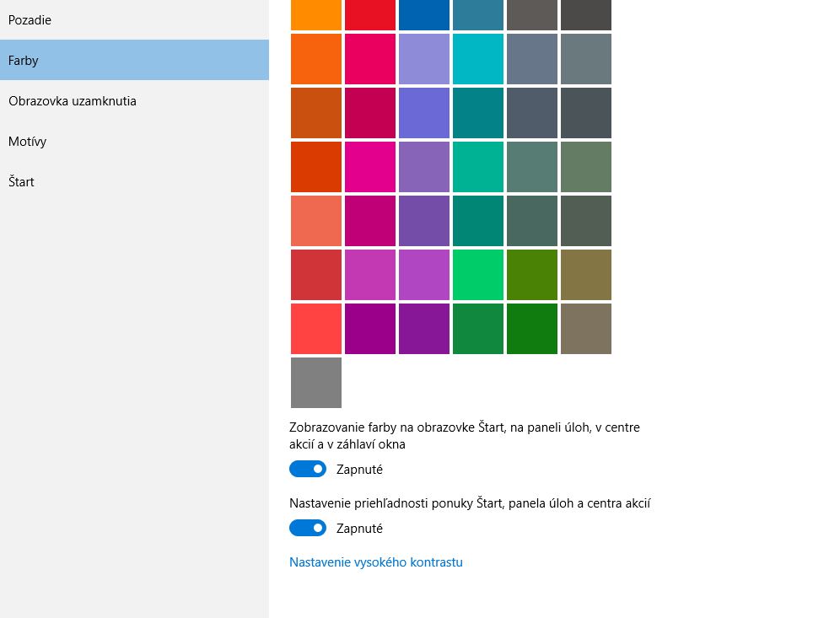
Task: Toggle color display on Štart and taskbar
Action: pyautogui.click(x=308, y=469)
